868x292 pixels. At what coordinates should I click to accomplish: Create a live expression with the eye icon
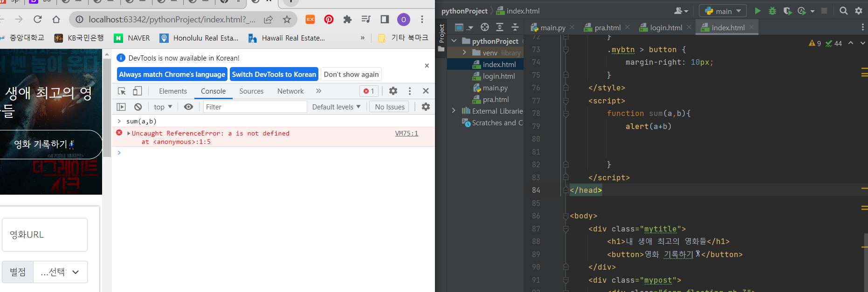pos(188,107)
